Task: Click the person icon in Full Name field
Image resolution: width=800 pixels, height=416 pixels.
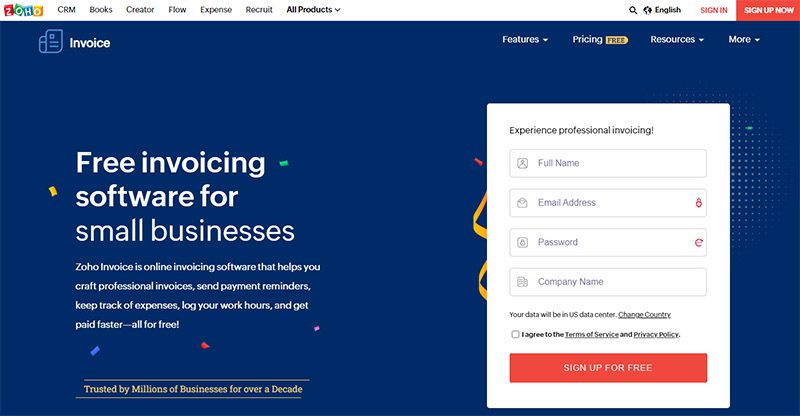Action: pos(522,163)
